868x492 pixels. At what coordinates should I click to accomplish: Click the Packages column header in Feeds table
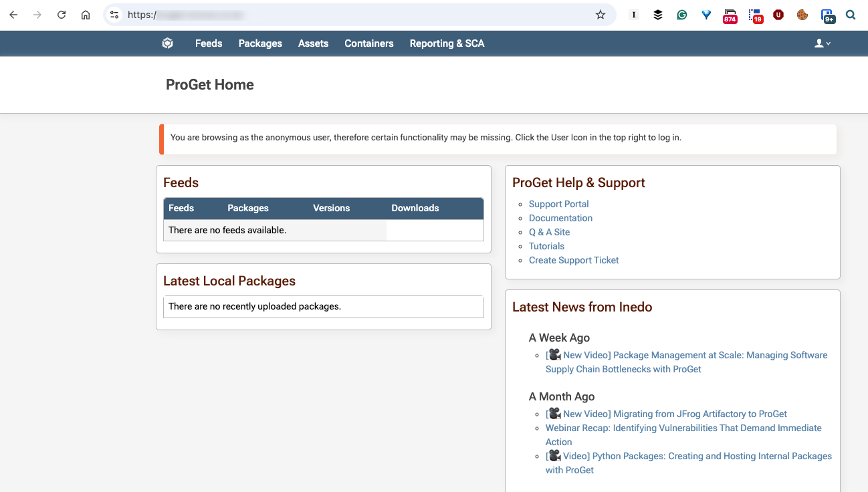tap(248, 208)
